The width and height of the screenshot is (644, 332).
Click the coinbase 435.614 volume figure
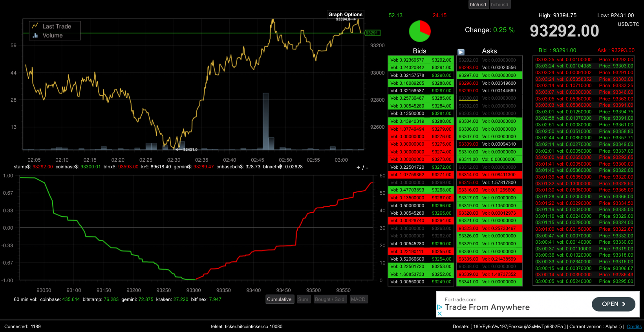[60, 299]
